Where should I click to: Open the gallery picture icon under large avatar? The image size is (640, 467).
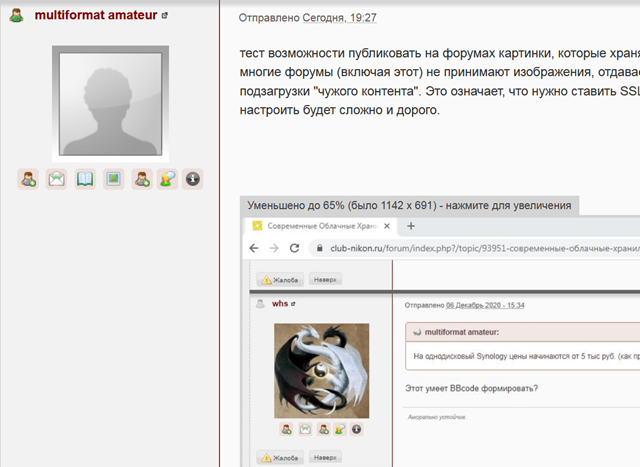(113, 179)
